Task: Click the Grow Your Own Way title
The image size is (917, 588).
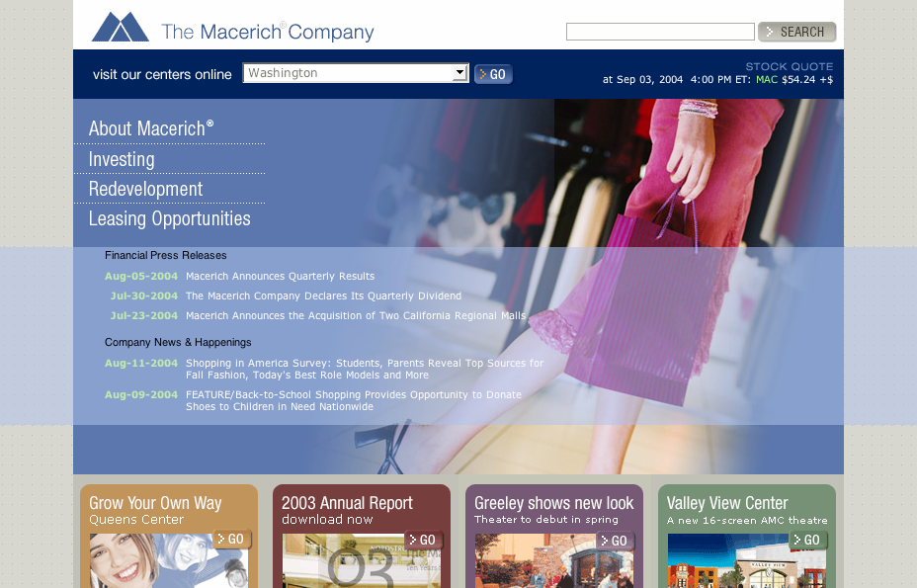Action: (x=155, y=503)
